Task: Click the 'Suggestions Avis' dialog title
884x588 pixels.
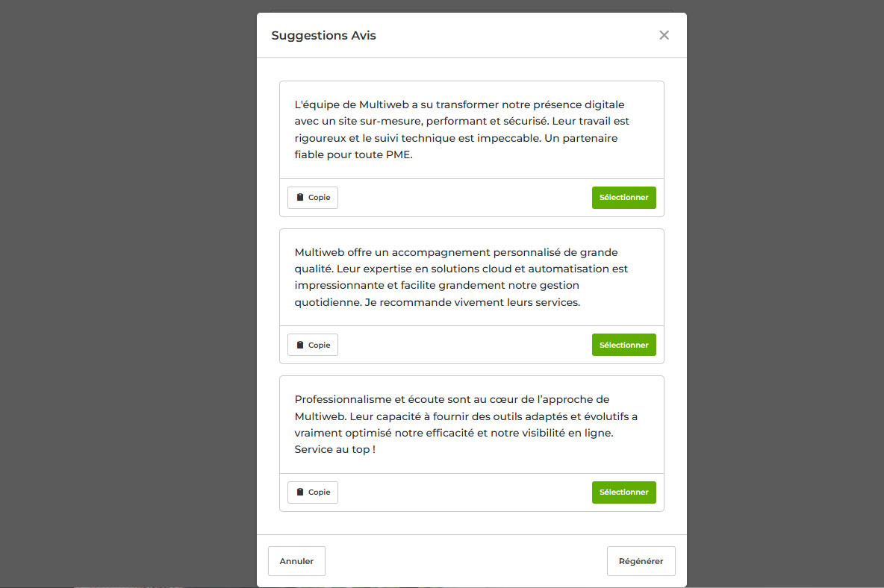Action: click(323, 36)
